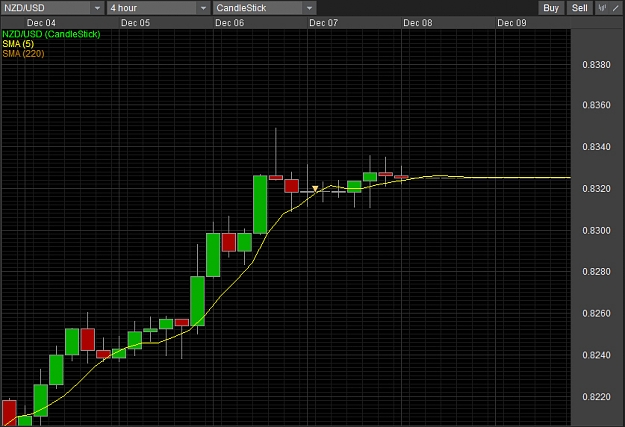
Task: Click the NZD/USD (CandleStick) legend label
Action: coord(51,34)
